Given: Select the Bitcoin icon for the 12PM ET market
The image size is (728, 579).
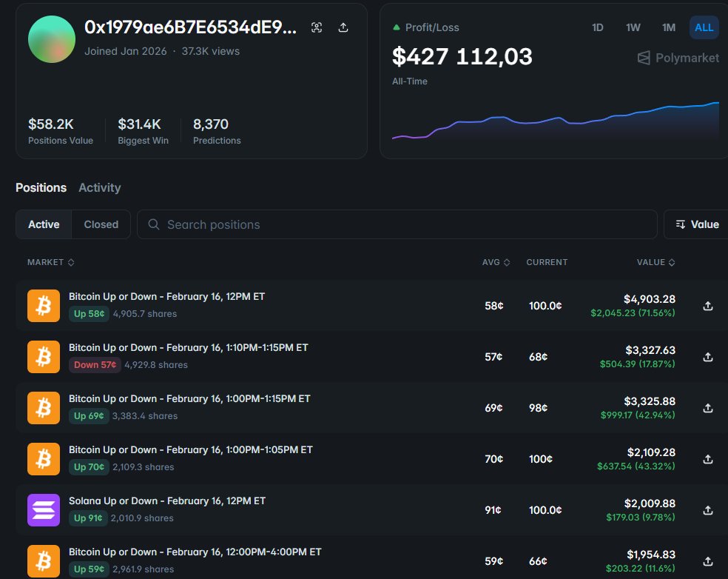Looking at the screenshot, I should 43,304.
